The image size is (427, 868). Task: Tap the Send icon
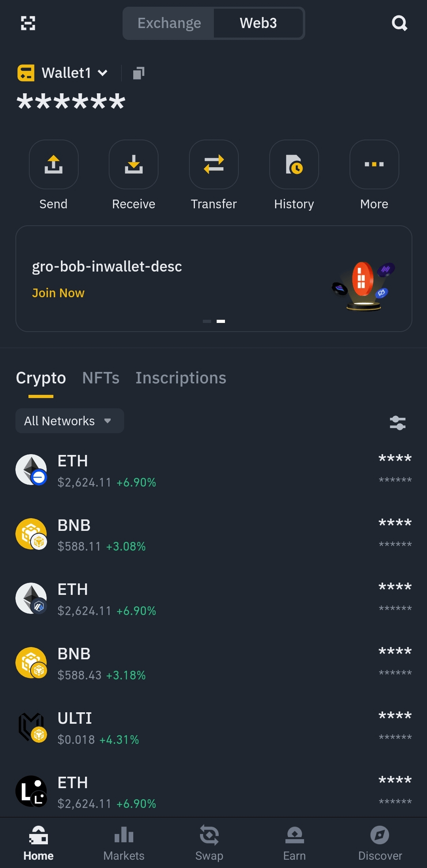pos(54,164)
